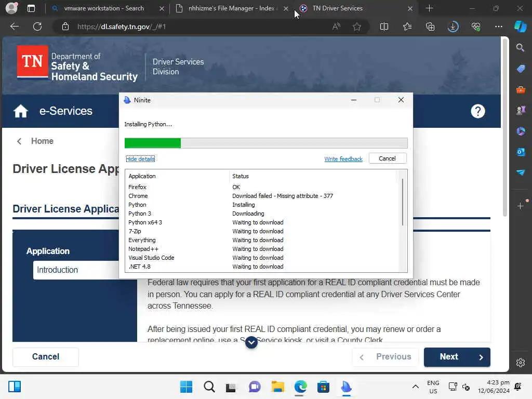This screenshot has width=532, height=399.
Task: Open File Explorer from the taskbar
Action: pos(277,387)
